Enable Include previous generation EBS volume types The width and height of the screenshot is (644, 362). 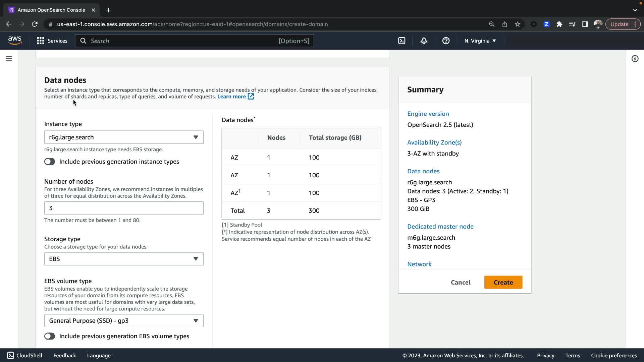pos(50,336)
